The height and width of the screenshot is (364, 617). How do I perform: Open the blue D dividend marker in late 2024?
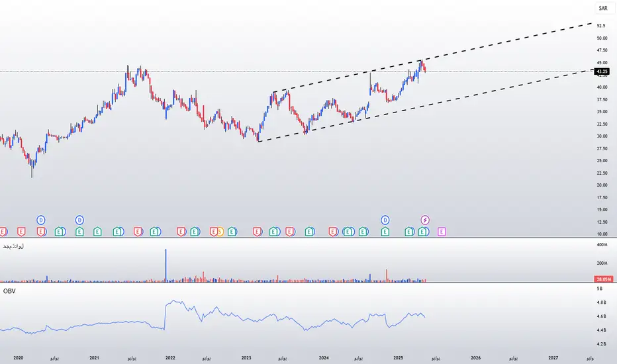coord(385,220)
